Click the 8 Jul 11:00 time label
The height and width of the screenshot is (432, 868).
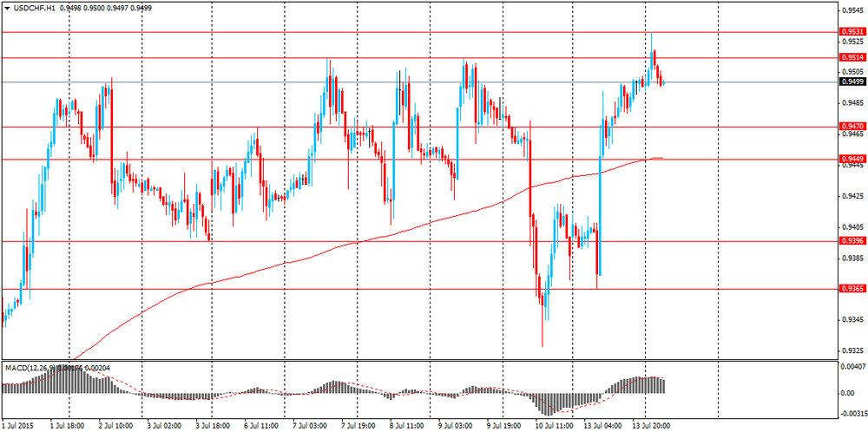(x=405, y=426)
